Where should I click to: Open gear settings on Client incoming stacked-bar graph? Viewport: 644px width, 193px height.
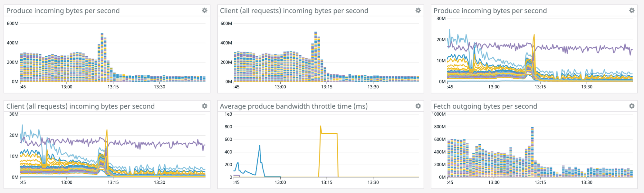coord(418,11)
